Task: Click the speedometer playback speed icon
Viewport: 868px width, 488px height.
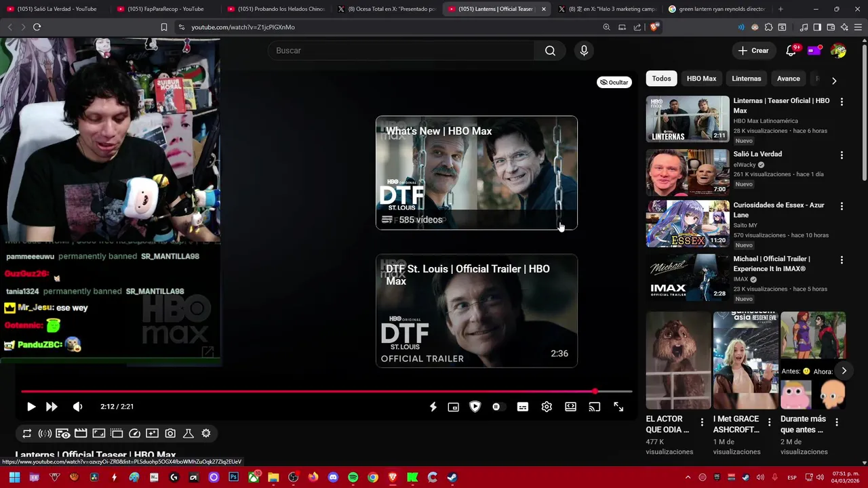Action: [x=134, y=433]
